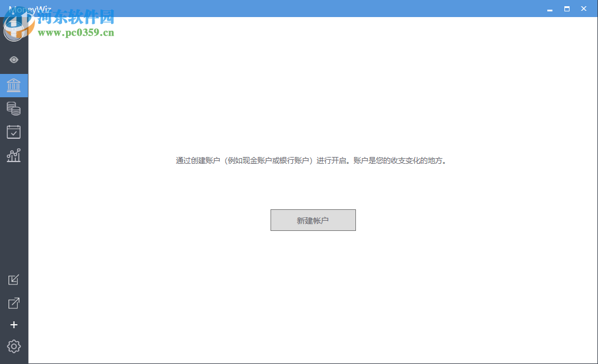Open MoneyWiz settings gear

(x=14, y=346)
